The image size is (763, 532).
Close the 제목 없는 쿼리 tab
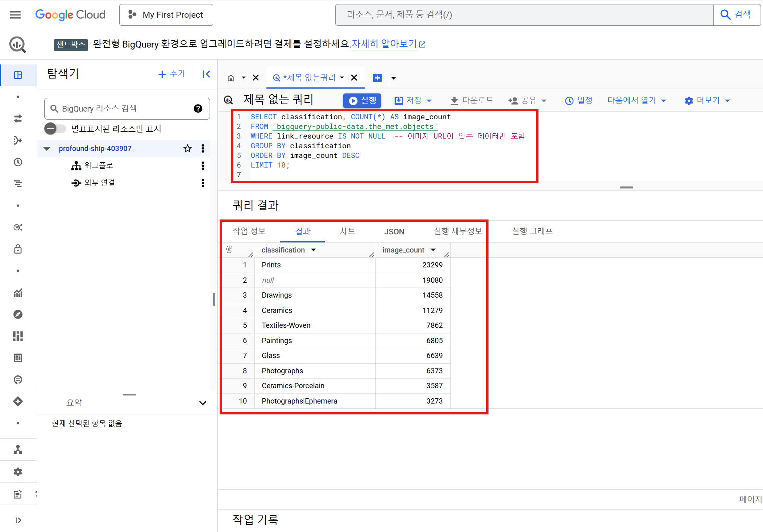354,78
